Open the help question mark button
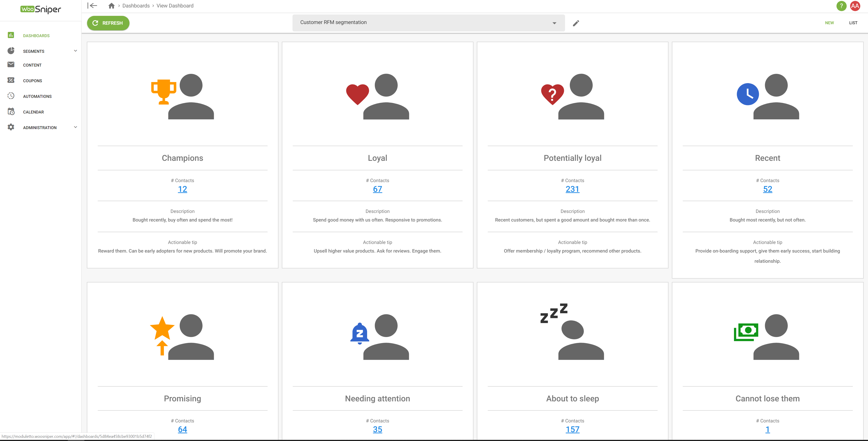Screen dimensions: 868x441 click(x=841, y=6)
